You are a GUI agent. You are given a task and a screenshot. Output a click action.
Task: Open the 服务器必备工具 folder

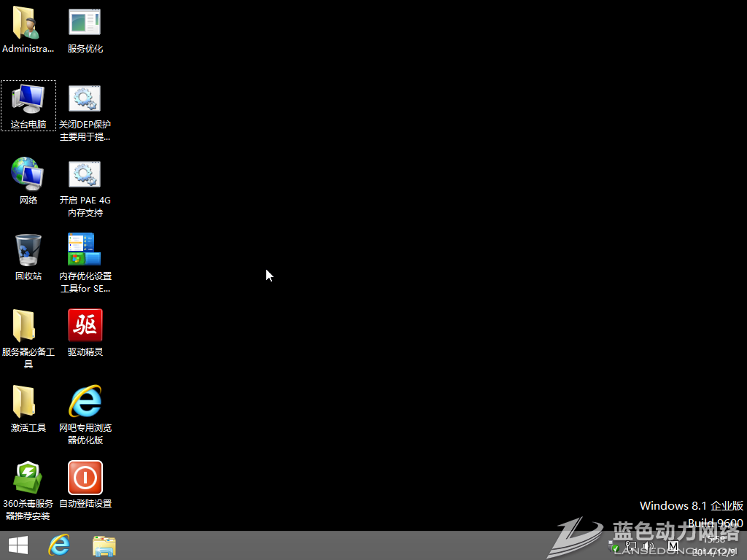tap(28, 332)
